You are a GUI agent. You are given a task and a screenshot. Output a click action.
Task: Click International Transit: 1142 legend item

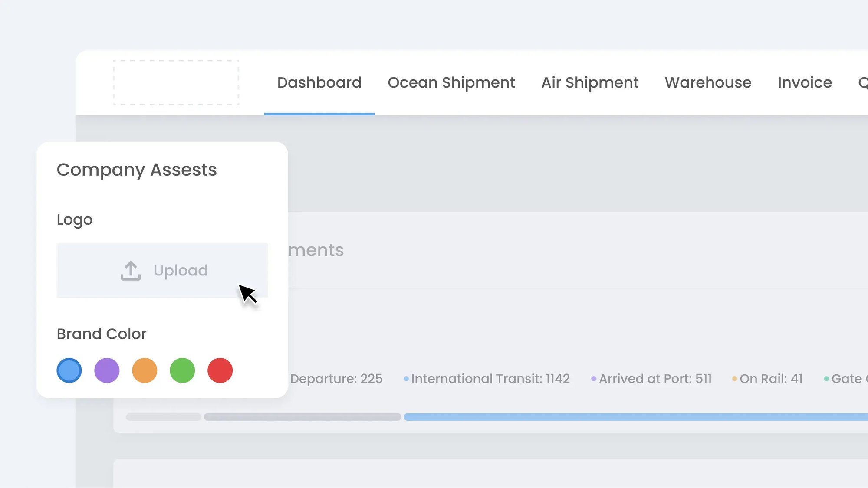(x=490, y=379)
